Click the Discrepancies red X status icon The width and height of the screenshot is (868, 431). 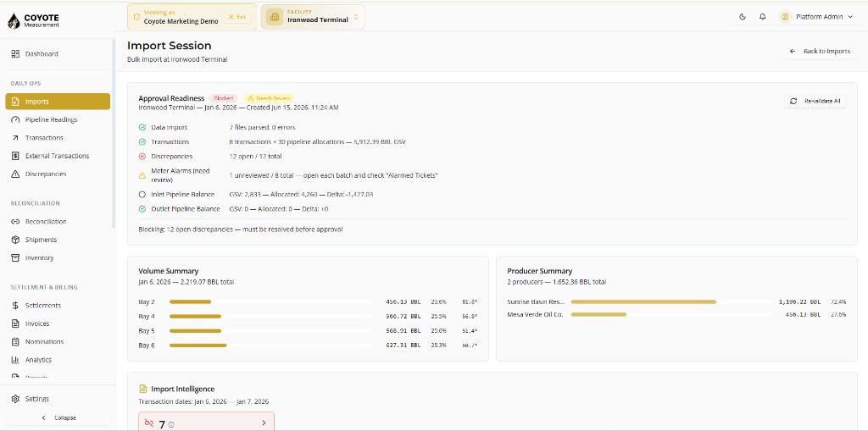click(x=142, y=156)
